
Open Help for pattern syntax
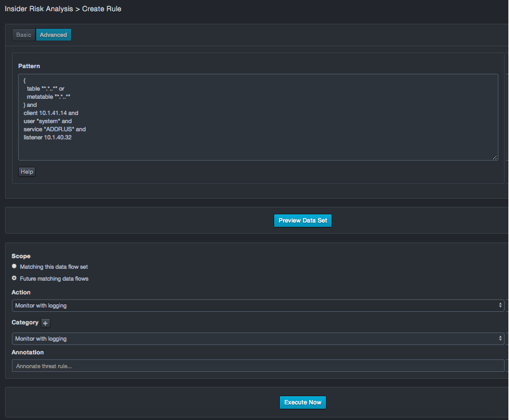pyautogui.click(x=27, y=171)
